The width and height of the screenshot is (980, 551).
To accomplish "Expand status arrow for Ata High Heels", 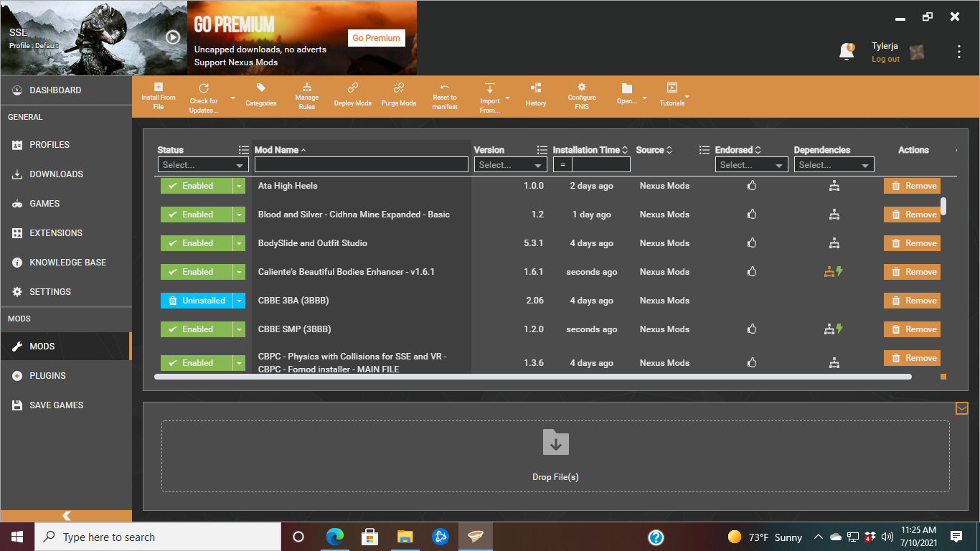I will pos(239,186).
